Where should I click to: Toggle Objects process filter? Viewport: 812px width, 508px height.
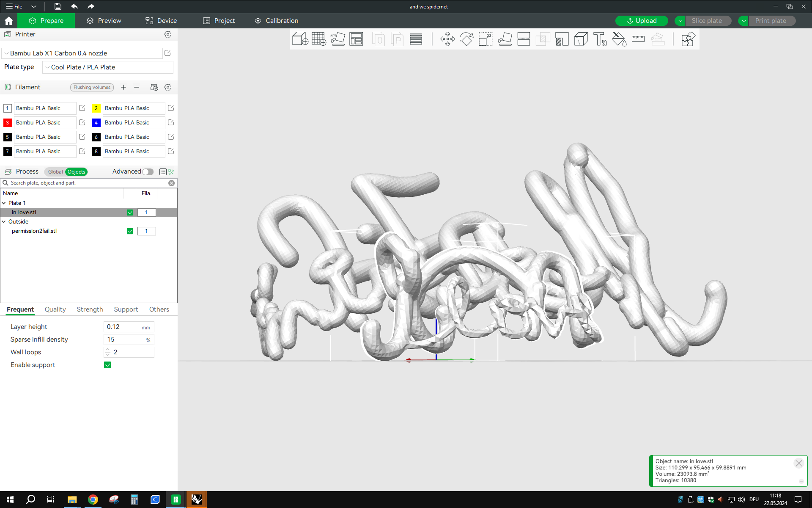pyautogui.click(x=76, y=171)
